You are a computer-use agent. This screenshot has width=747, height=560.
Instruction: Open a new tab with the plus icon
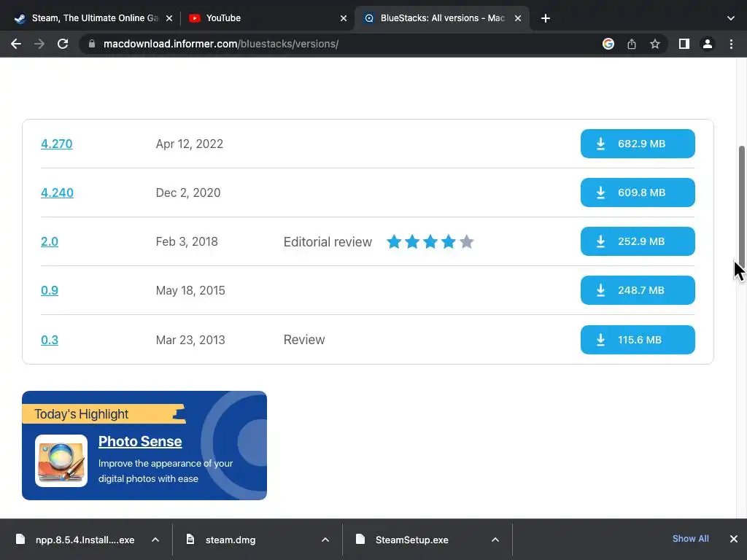(x=546, y=18)
